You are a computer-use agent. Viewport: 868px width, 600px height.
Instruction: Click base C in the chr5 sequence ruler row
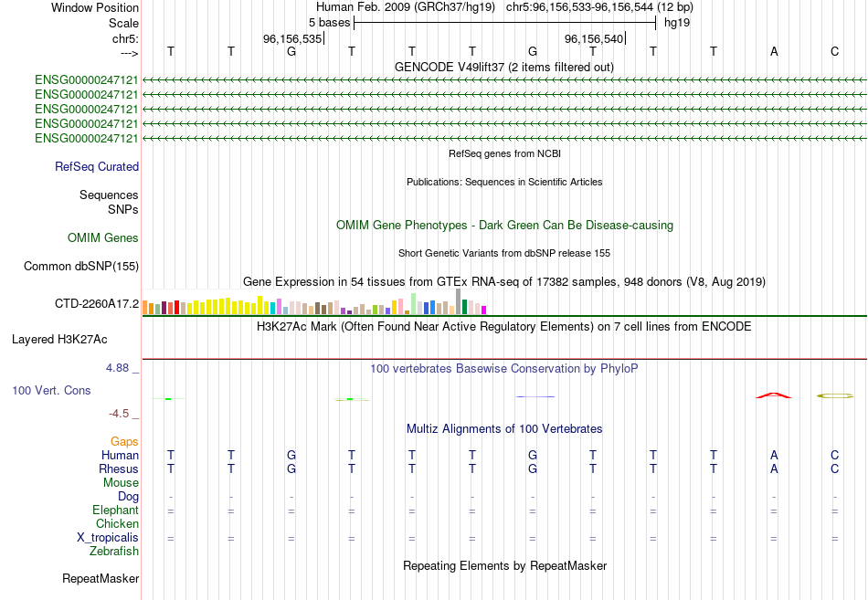834,51
